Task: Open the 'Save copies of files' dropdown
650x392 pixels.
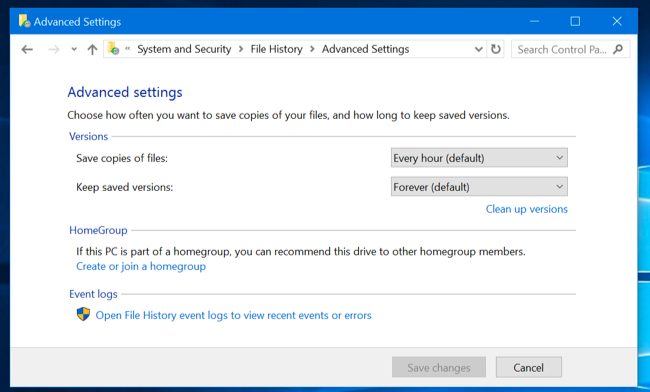Action: pyautogui.click(x=479, y=158)
